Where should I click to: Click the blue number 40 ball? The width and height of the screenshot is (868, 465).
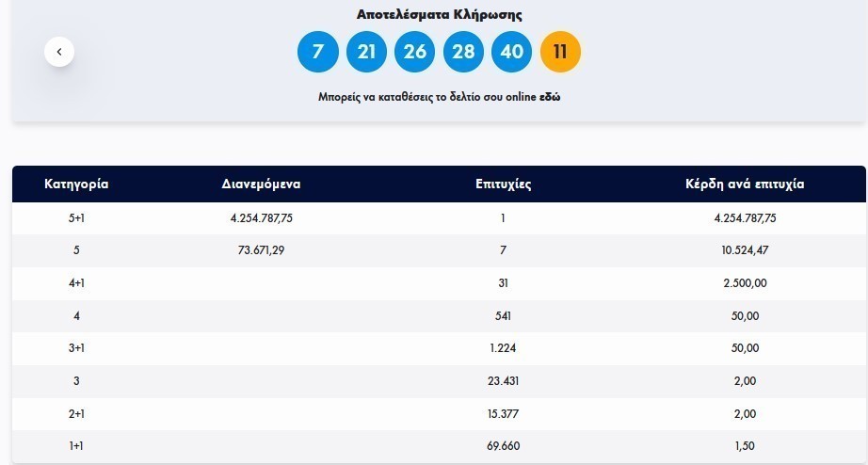tap(511, 52)
